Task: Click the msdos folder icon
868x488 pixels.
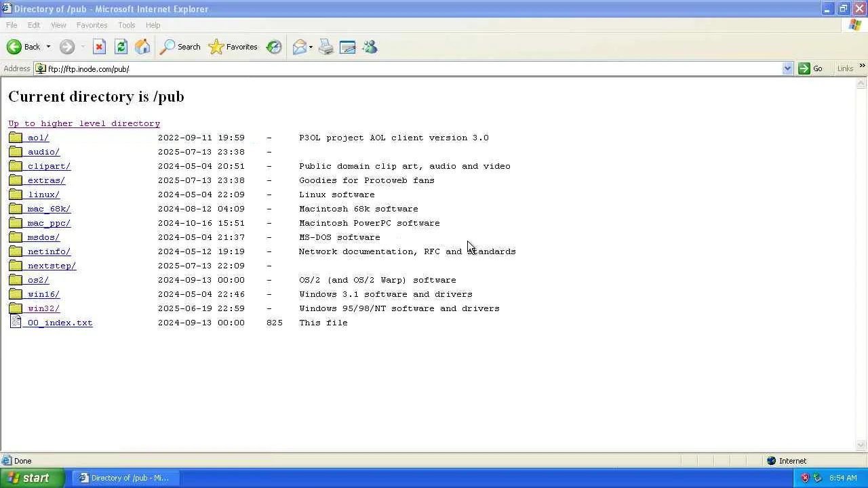Action: point(16,237)
